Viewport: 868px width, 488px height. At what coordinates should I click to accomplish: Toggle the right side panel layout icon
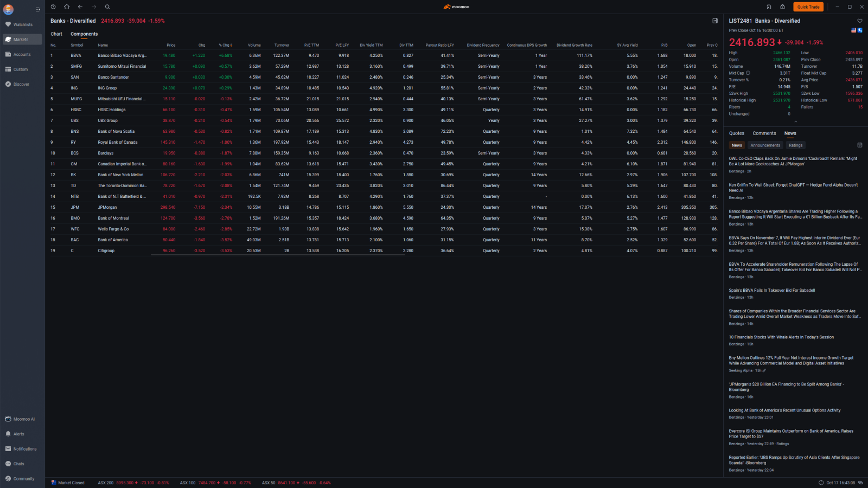[715, 21]
